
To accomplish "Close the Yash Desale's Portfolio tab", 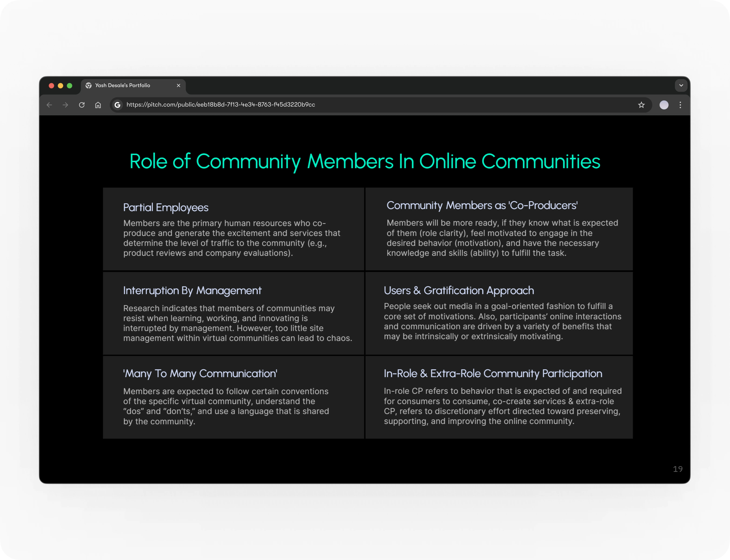I will click(179, 86).
